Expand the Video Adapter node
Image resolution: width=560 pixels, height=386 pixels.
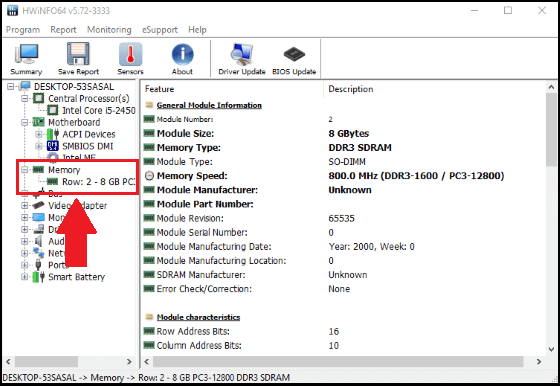(x=24, y=206)
